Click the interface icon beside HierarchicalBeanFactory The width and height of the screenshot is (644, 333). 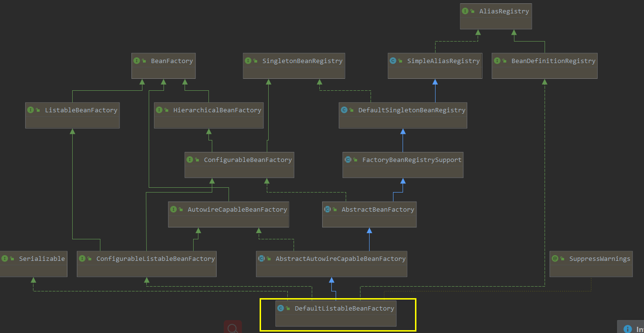pyautogui.click(x=159, y=110)
